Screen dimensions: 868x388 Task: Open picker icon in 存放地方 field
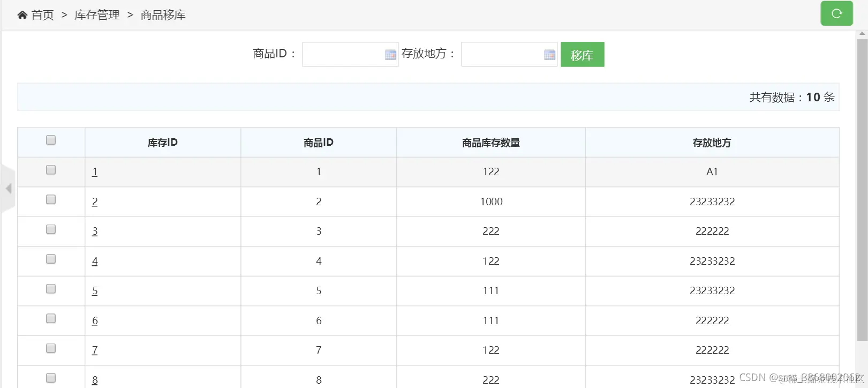click(x=549, y=55)
